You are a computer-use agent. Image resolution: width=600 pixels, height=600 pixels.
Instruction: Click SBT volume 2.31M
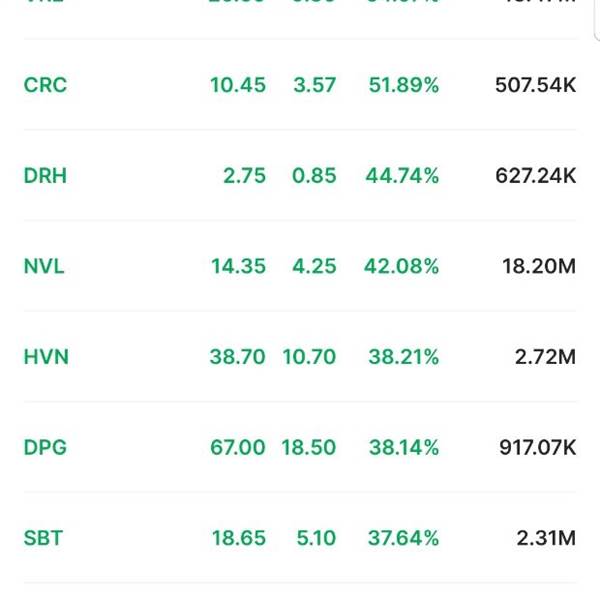coord(546,538)
